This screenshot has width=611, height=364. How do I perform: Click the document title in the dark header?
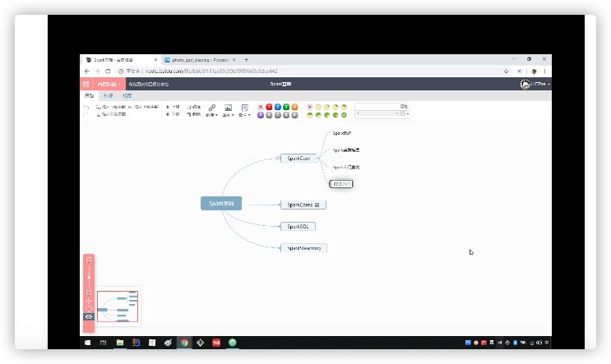pos(280,84)
